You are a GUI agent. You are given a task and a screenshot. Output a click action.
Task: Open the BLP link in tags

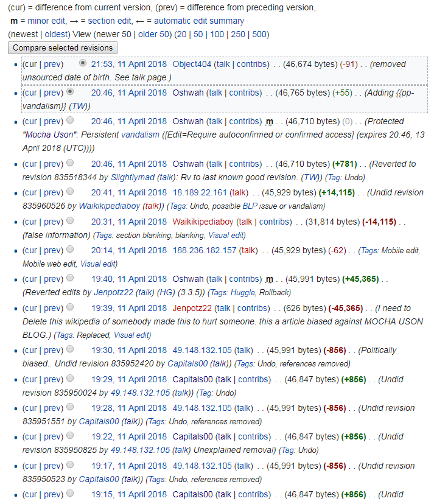250,206
